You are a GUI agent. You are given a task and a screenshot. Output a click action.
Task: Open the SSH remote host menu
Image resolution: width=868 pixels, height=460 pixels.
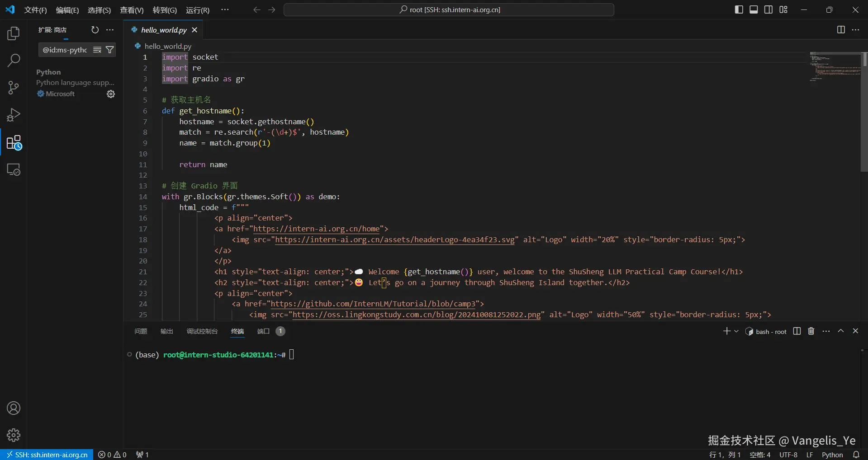(x=47, y=455)
